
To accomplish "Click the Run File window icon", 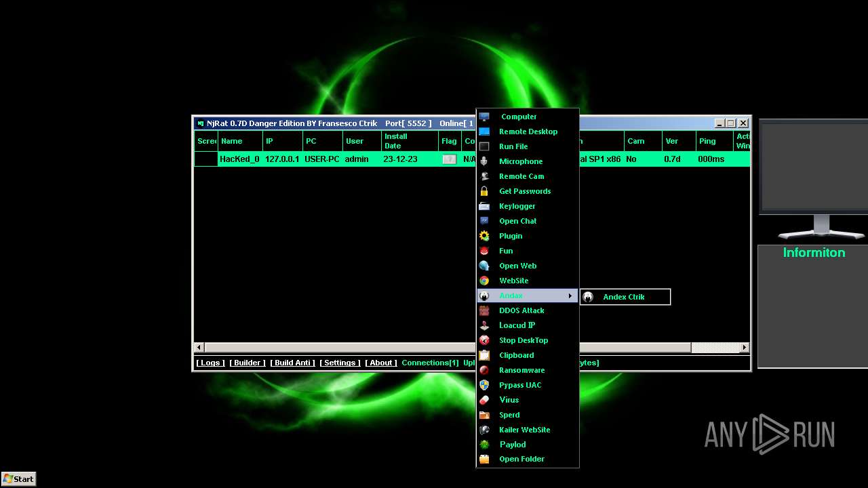I will click(484, 146).
